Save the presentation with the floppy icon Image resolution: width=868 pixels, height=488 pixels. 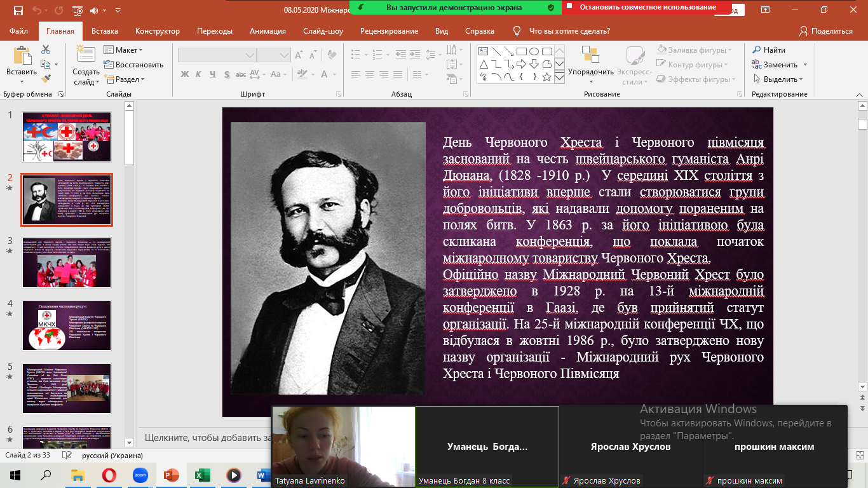click(x=18, y=11)
